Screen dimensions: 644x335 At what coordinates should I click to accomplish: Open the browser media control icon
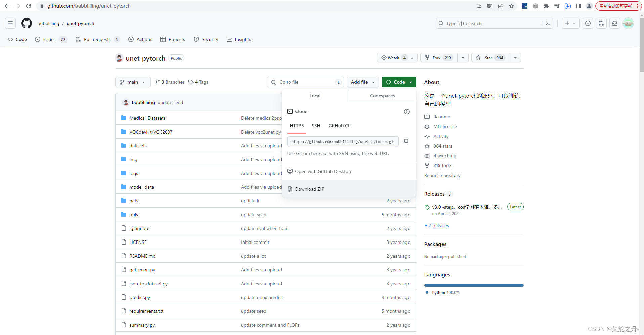point(557,6)
